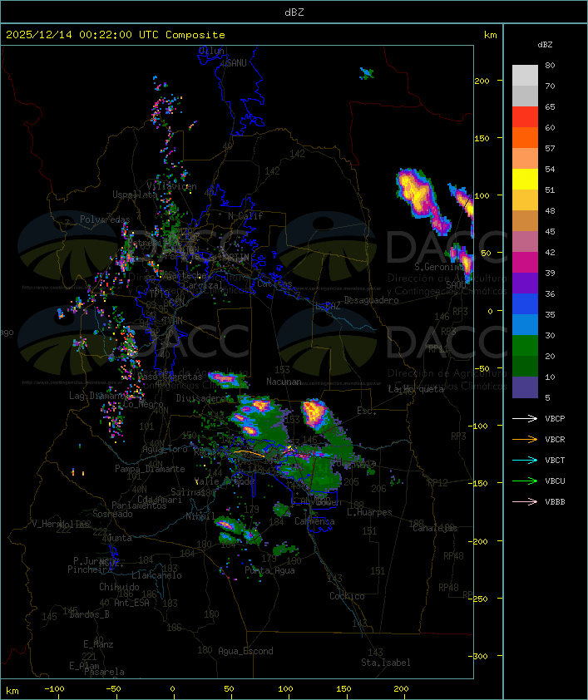Click the Cochico place label

tap(347, 596)
